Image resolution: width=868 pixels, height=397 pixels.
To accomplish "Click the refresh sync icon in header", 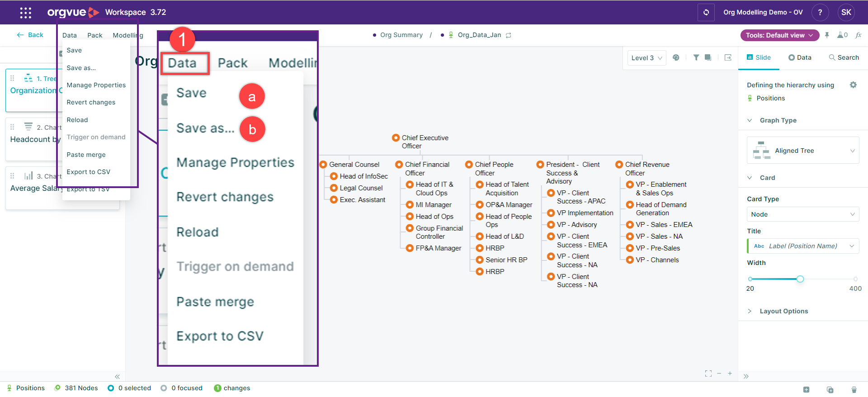I will pyautogui.click(x=706, y=12).
